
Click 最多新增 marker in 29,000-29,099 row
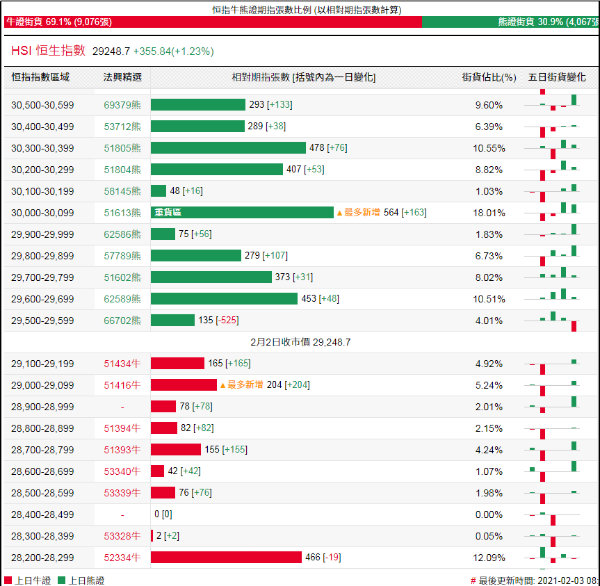[x=241, y=385]
